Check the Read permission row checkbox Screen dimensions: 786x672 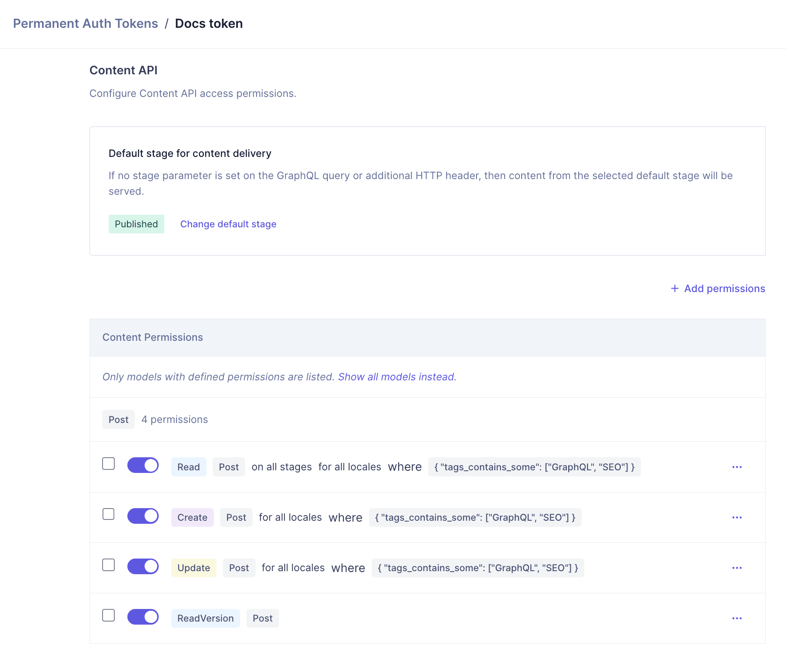click(109, 464)
